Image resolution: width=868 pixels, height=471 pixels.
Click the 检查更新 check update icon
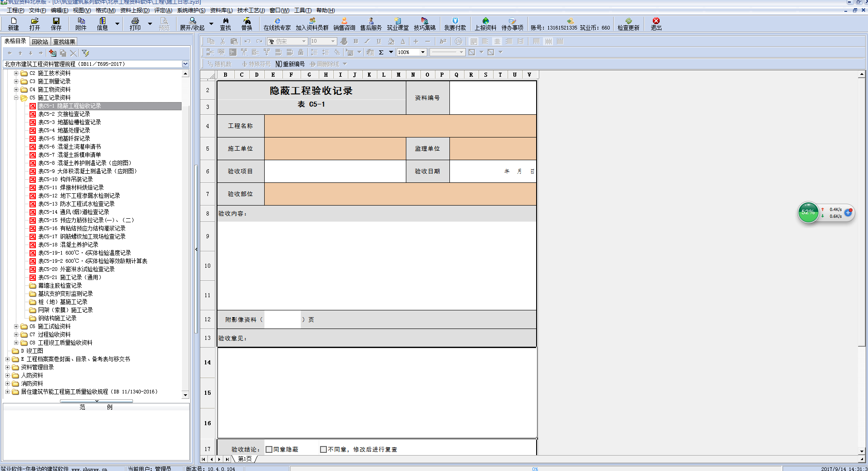[628, 24]
